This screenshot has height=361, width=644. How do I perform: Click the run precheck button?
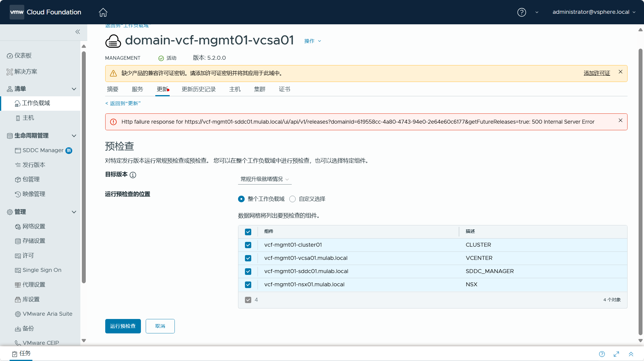(123, 326)
